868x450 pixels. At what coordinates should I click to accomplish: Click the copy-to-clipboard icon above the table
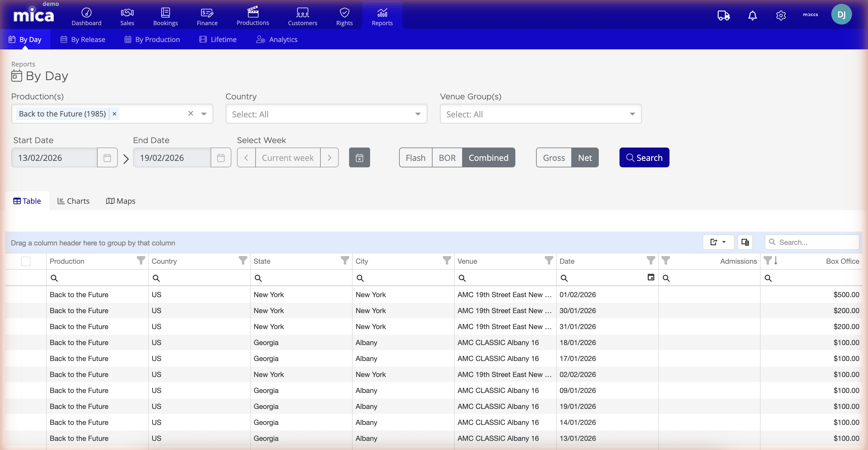(x=745, y=242)
